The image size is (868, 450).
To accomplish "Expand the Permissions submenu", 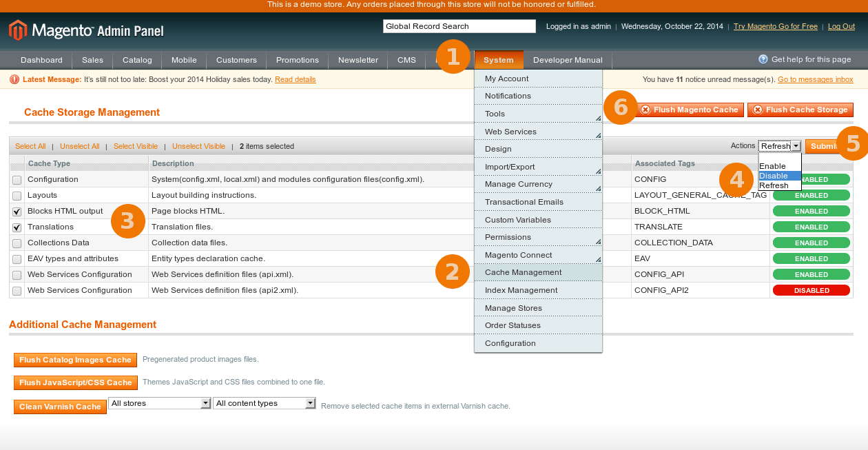I will click(x=538, y=237).
